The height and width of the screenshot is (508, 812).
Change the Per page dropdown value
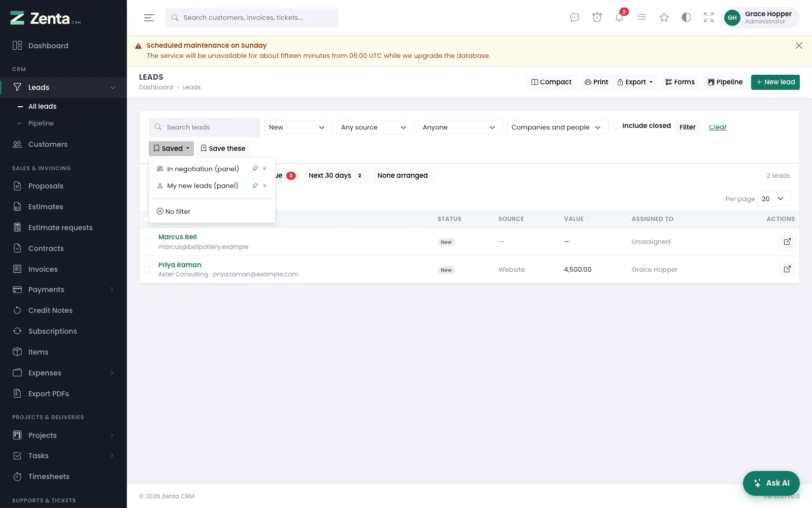(x=774, y=199)
